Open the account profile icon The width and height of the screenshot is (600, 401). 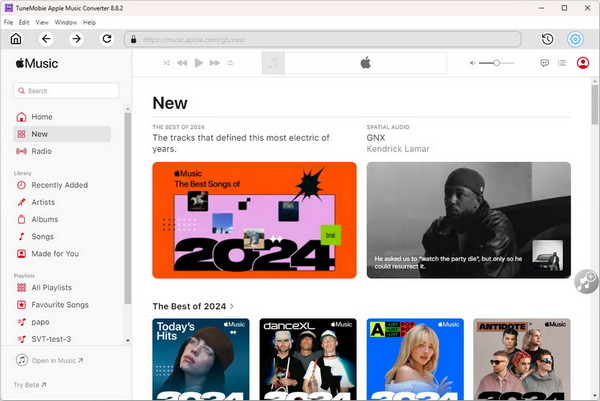583,63
